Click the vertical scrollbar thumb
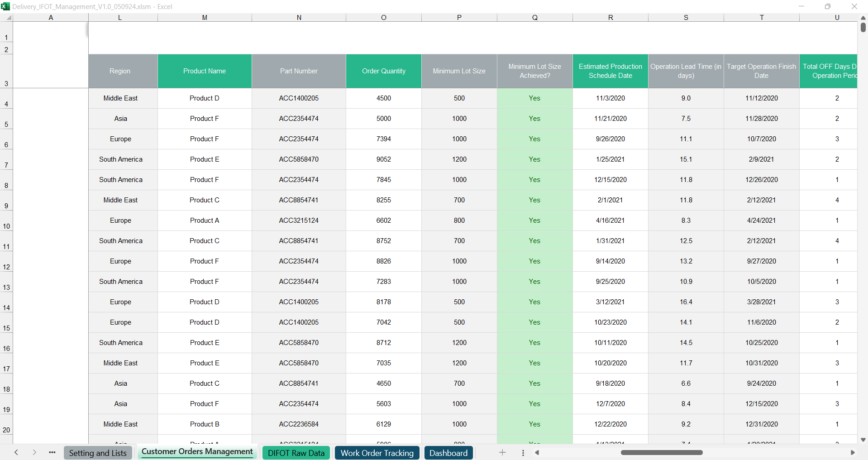The height and width of the screenshot is (460, 868). (x=863, y=27)
